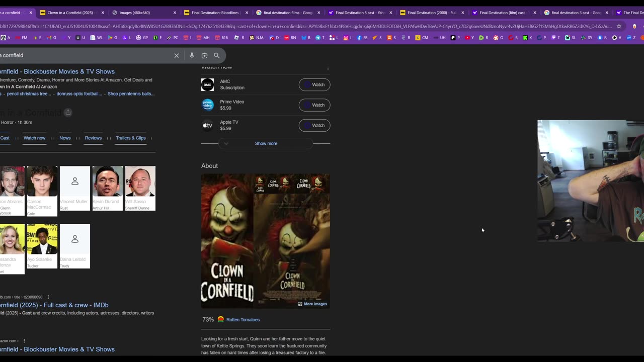
Task: Open the RN bookmark in the bookmarks bar
Action: (290, 38)
